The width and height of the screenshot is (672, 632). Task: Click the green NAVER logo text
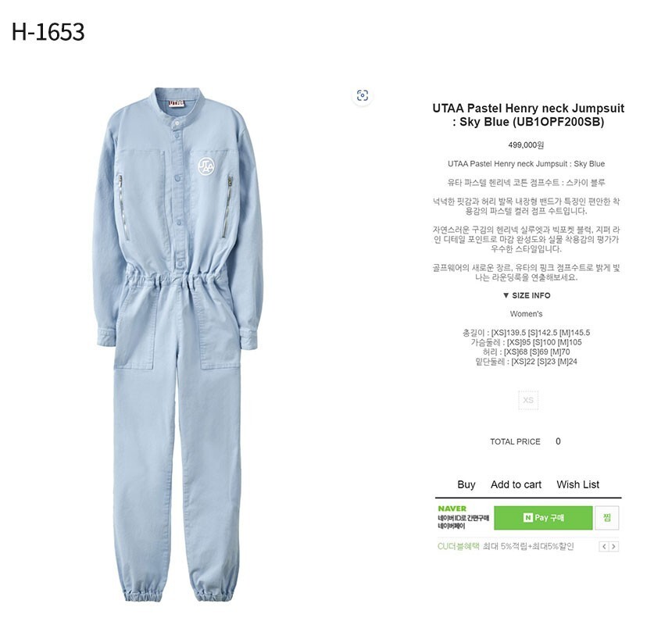(452, 509)
